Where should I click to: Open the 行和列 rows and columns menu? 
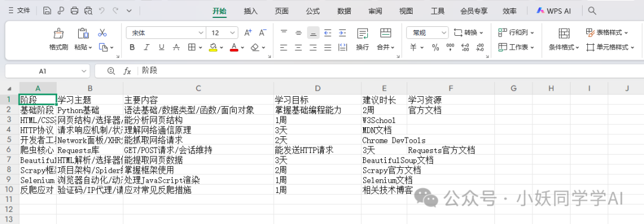(x=516, y=32)
